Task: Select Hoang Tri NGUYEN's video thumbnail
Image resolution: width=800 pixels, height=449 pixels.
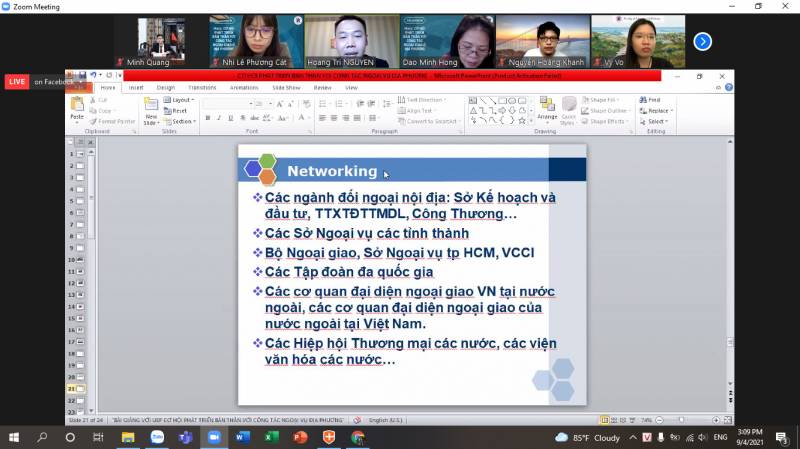Action: pos(352,40)
